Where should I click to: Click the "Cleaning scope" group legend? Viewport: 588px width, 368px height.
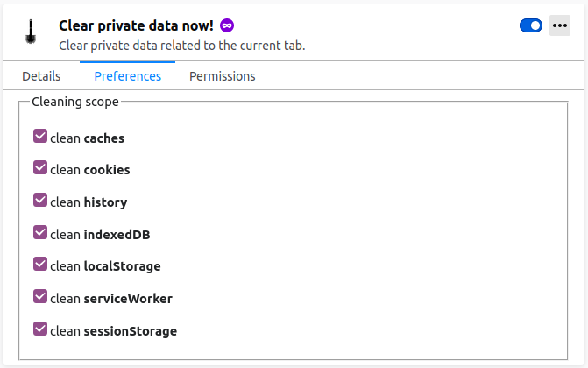point(75,102)
